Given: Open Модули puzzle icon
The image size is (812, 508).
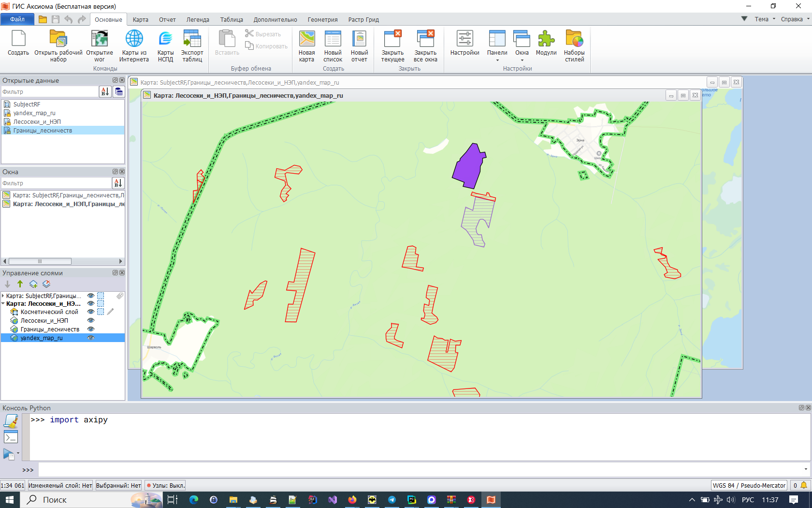Looking at the screenshot, I should (x=546, y=43).
